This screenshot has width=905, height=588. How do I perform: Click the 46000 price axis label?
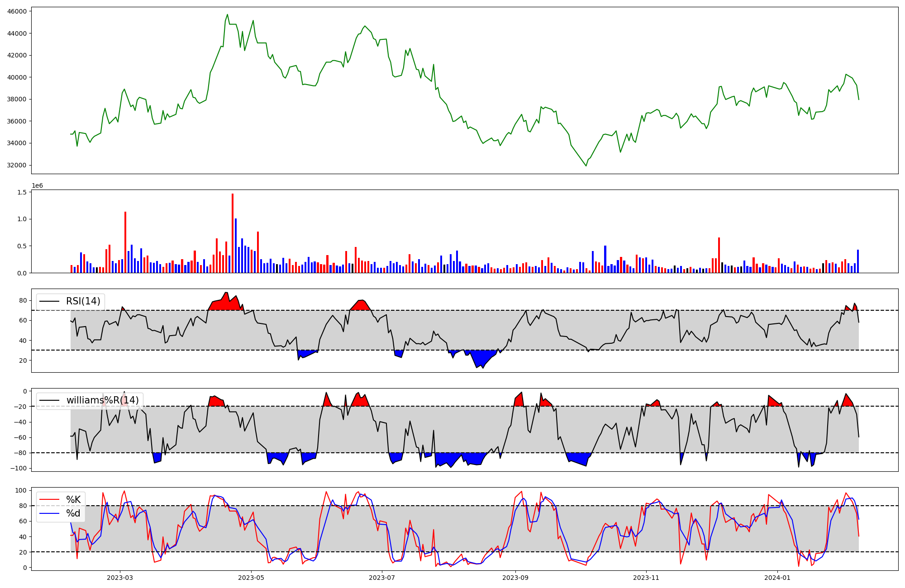tap(17, 11)
